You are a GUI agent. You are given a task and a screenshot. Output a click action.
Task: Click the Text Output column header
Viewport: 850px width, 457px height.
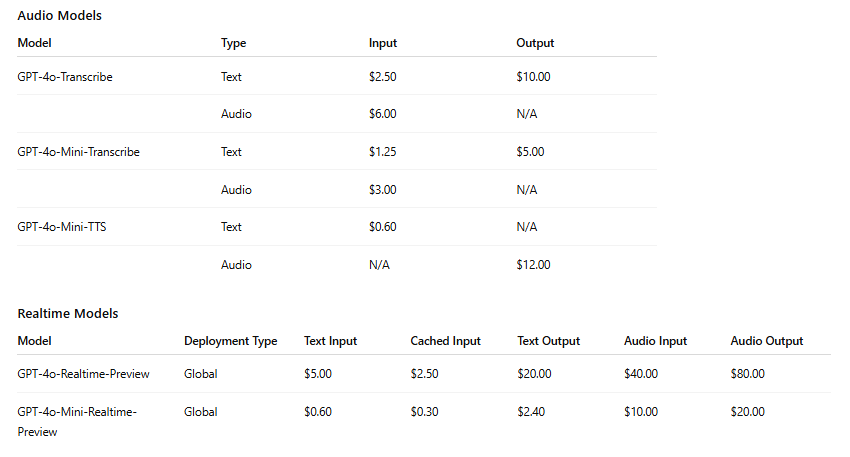[549, 341]
